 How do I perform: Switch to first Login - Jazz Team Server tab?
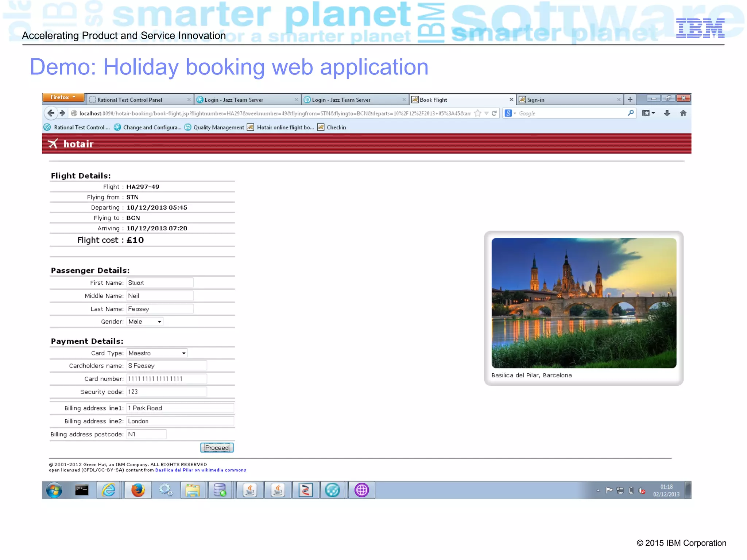(x=247, y=100)
